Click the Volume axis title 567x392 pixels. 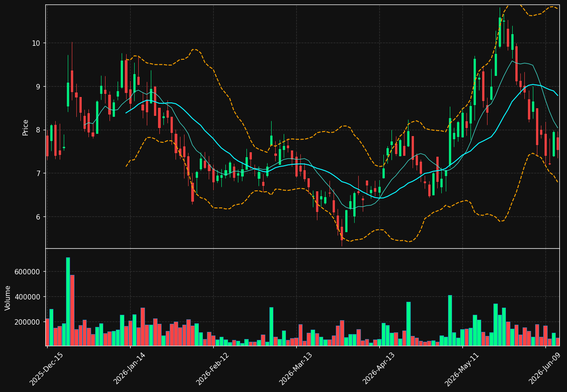click(x=8, y=298)
